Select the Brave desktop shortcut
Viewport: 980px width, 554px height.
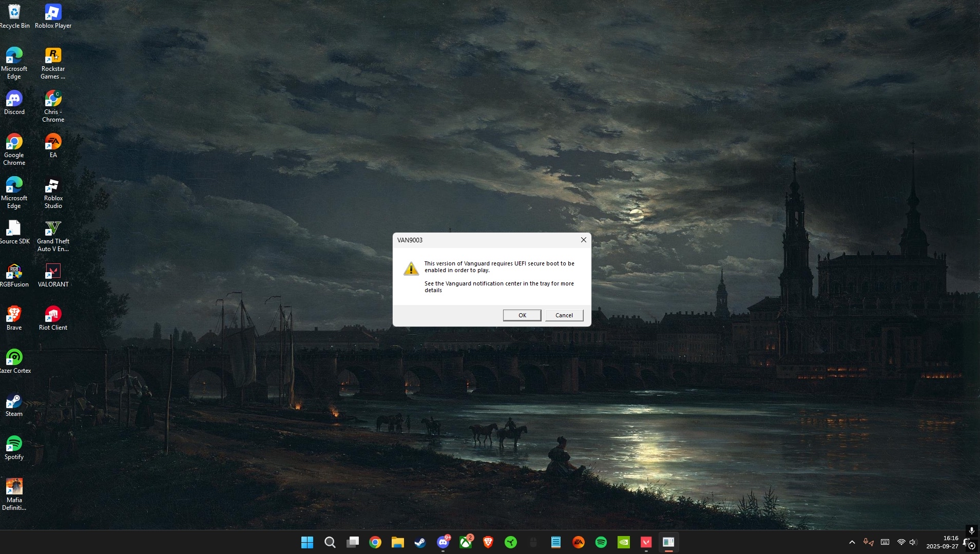point(14,318)
